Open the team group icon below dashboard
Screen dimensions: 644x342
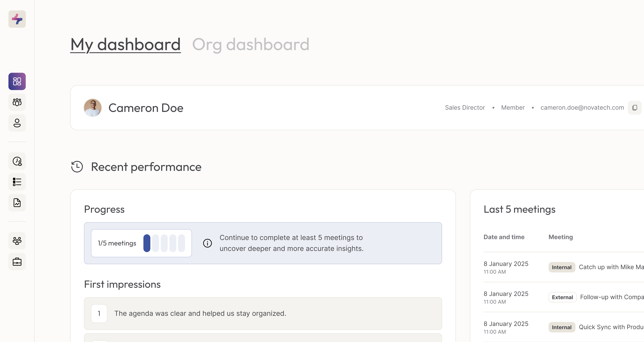tap(17, 102)
